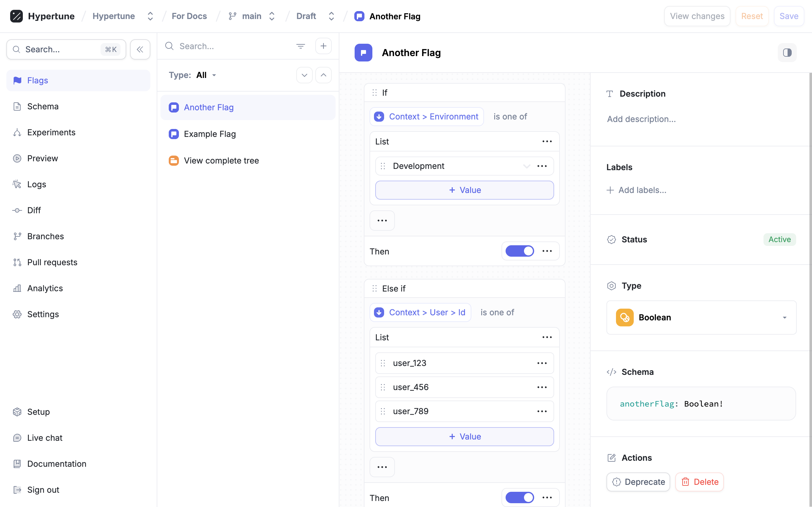Screen dimensions: 812x507
Task: Click the filter icon in flag search
Action: [300, 46]
